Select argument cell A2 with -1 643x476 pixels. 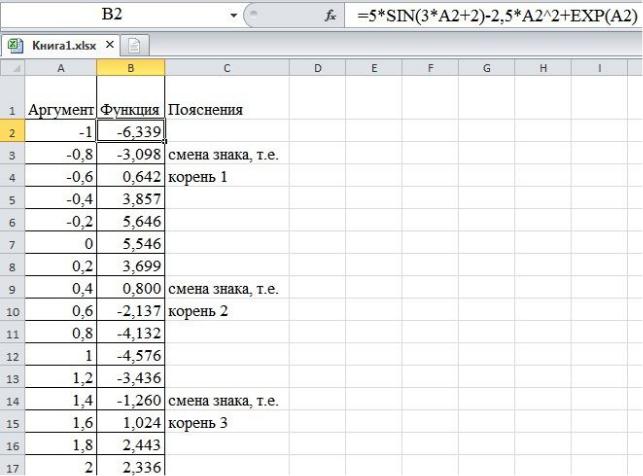pos(61,131)
